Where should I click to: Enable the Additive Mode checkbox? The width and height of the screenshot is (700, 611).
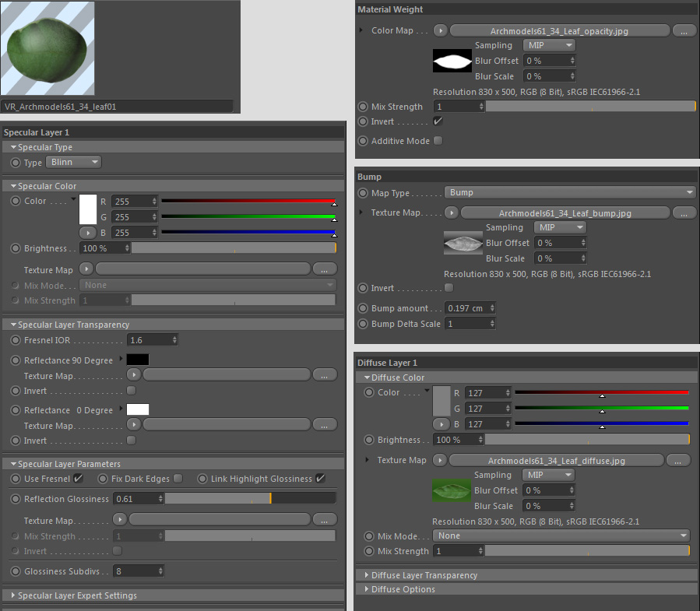coord(438,141)
